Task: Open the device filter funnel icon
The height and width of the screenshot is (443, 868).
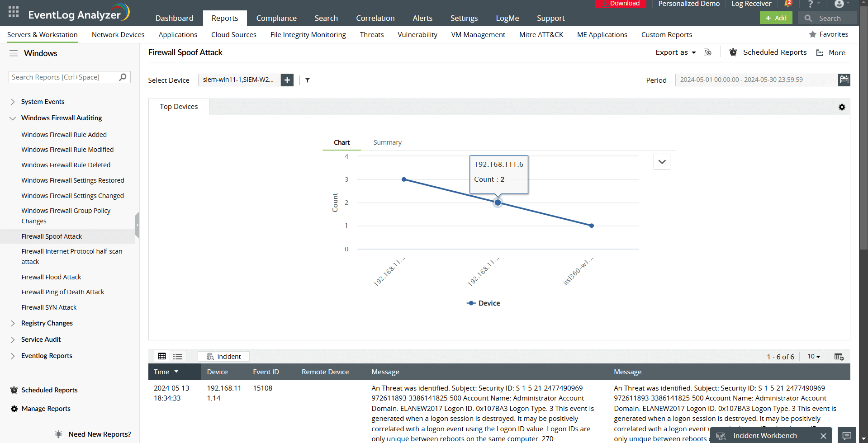Action: (308, 80)
